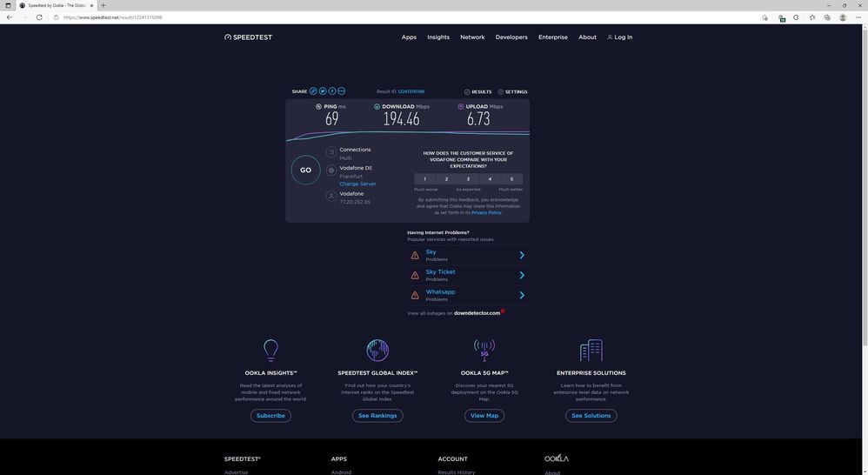Expand Sky problems chevron
The height and width of the screenshot is (475, 868).
tap(522, 255)
